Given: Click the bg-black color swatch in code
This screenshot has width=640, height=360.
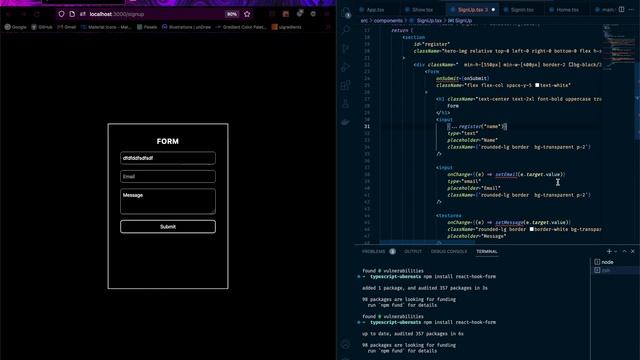Looking at the screenshot, I should [571, 64].
